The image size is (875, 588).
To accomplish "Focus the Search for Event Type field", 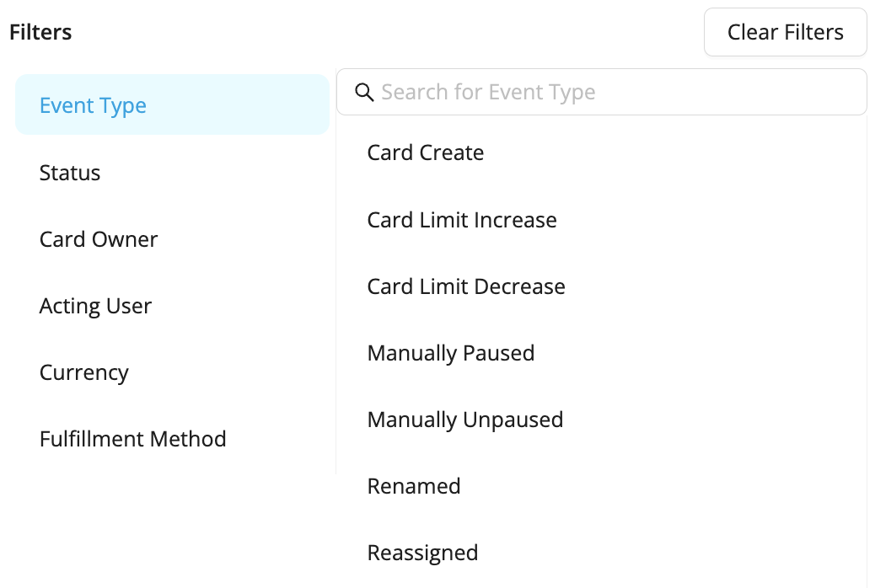I will click(x=602, y=92).
